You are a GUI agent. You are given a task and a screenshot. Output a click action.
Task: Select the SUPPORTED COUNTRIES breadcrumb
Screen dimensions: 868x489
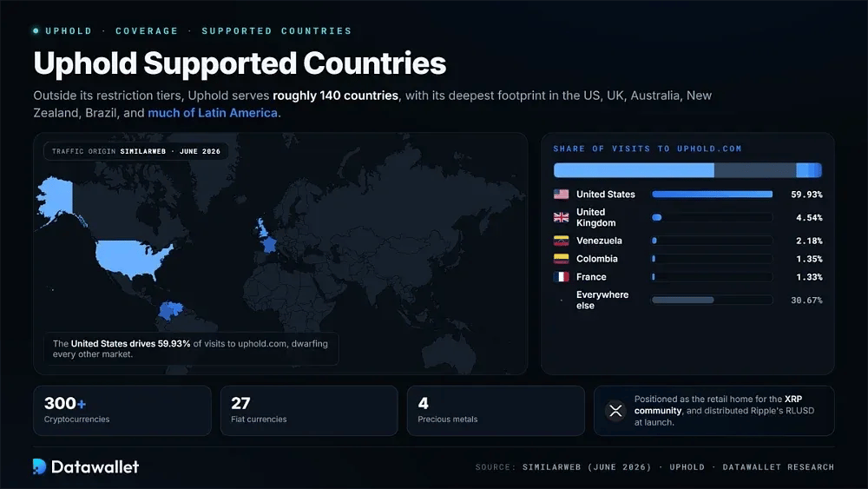[277, 31]
